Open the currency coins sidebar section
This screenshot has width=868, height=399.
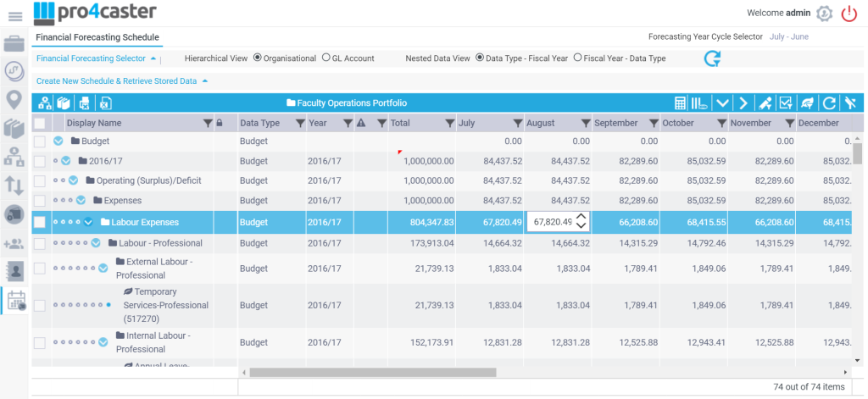coord(14,71)
